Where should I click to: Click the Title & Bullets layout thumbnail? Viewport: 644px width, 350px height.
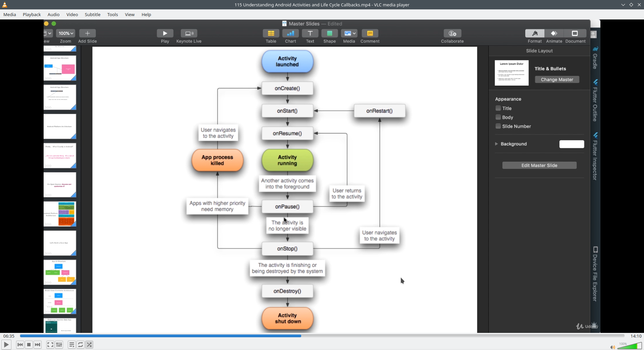click(512, 73)
